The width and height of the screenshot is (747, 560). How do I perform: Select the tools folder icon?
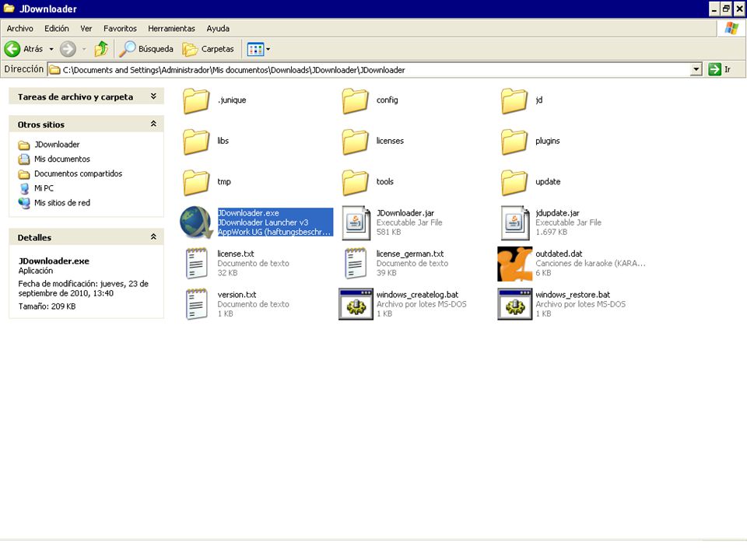[355, 182]
